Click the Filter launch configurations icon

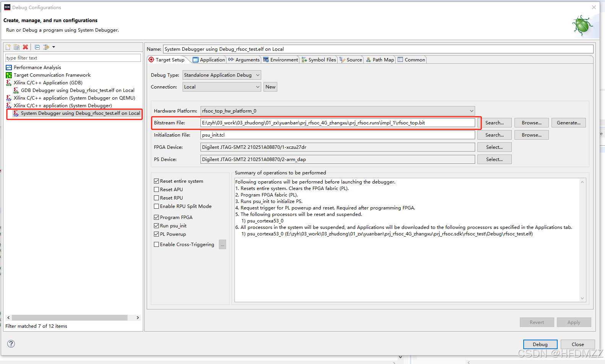[x=46, y=47]
